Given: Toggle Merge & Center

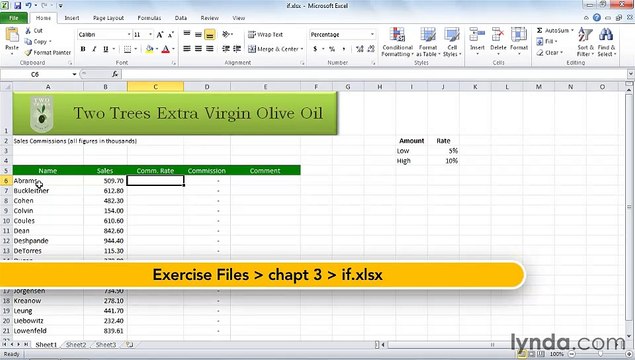Looking at the screenshot, I should (x=275, y=49).
